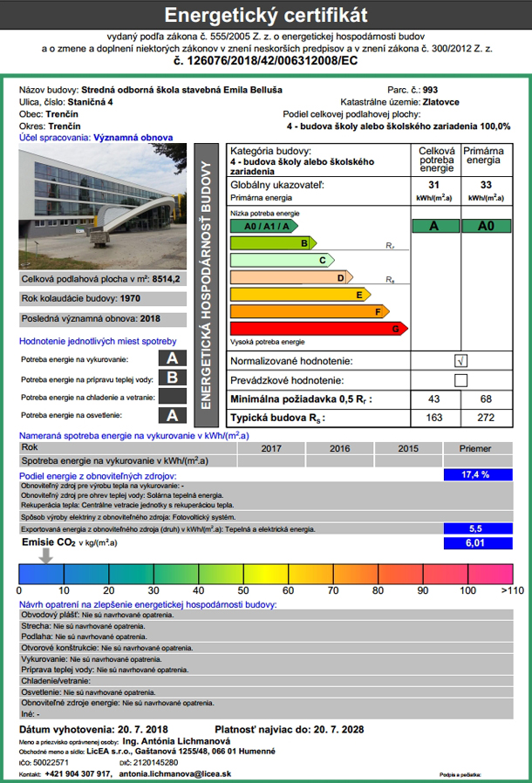The height and width of the screenshot is (783, 532).
Task: Click the Otvorové konštrukcie measures row
Action: pos(266,648)
